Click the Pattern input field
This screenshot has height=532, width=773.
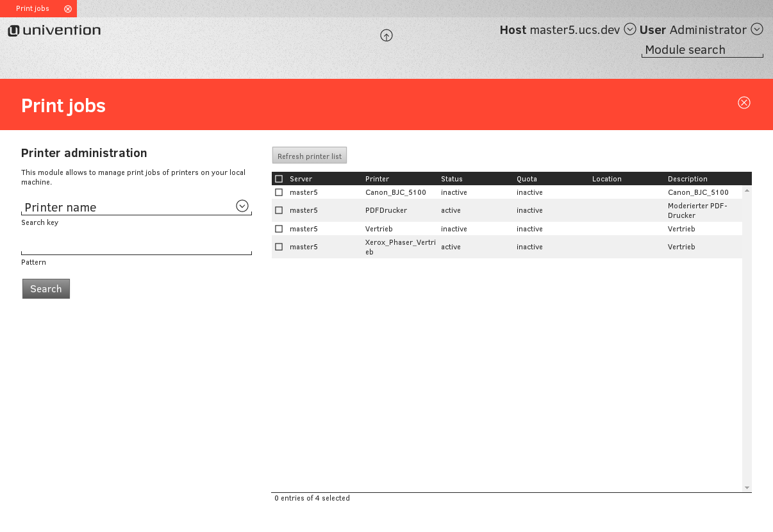pos(136,247)
